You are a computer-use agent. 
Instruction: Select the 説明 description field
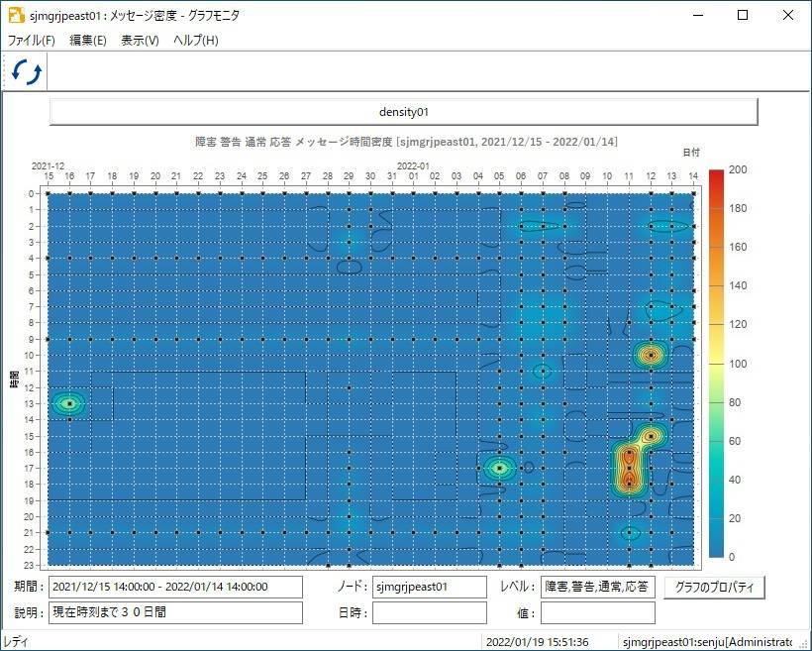(x=175, y=612)
